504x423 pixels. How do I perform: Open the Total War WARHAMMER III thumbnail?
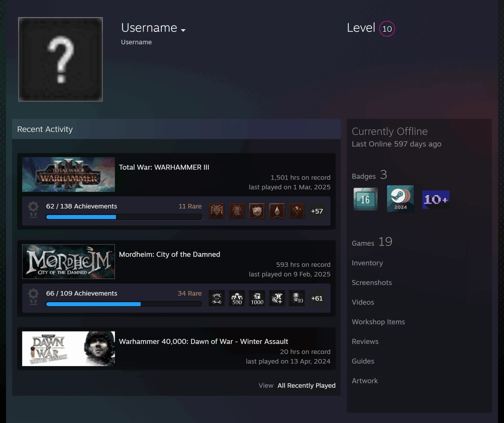coord(69,174)
